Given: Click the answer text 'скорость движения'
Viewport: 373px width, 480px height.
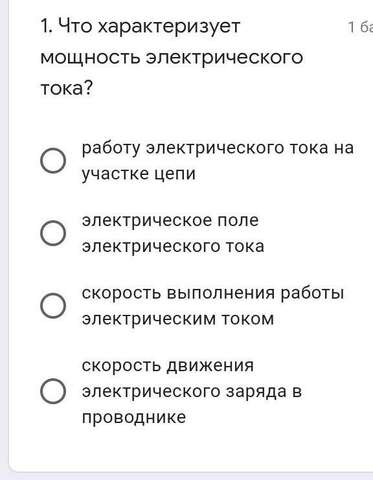Looking at the screenshot, I should pyautogui.click(x=168, y=366).
